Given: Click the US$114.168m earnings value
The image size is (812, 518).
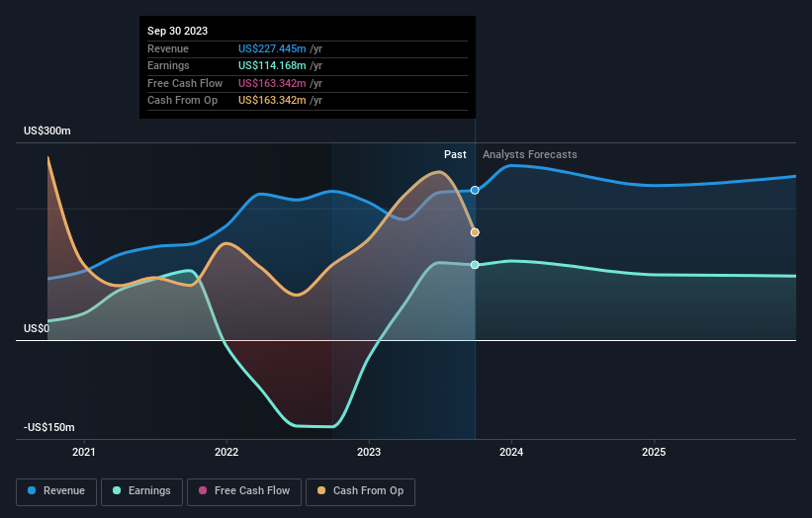Looking at the screenshot, I should [272, 65].
